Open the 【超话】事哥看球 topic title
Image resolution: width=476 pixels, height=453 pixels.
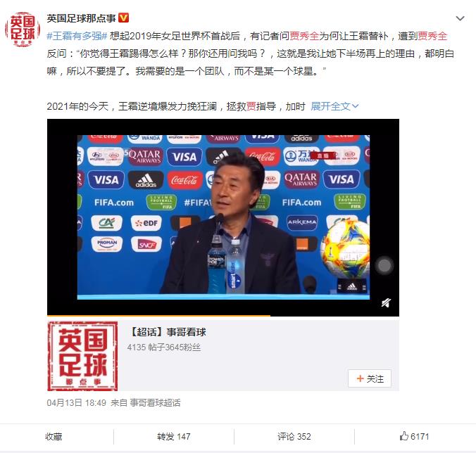point(167,332)
